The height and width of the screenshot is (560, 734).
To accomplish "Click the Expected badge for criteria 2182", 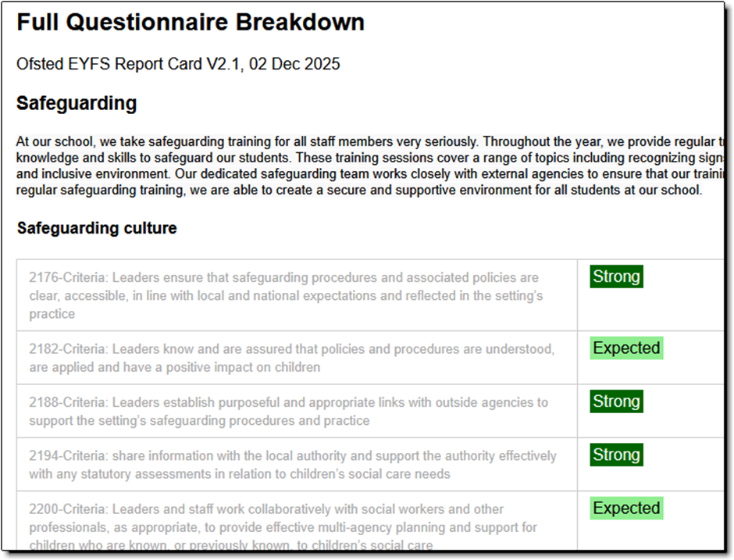I will [626, 348].
